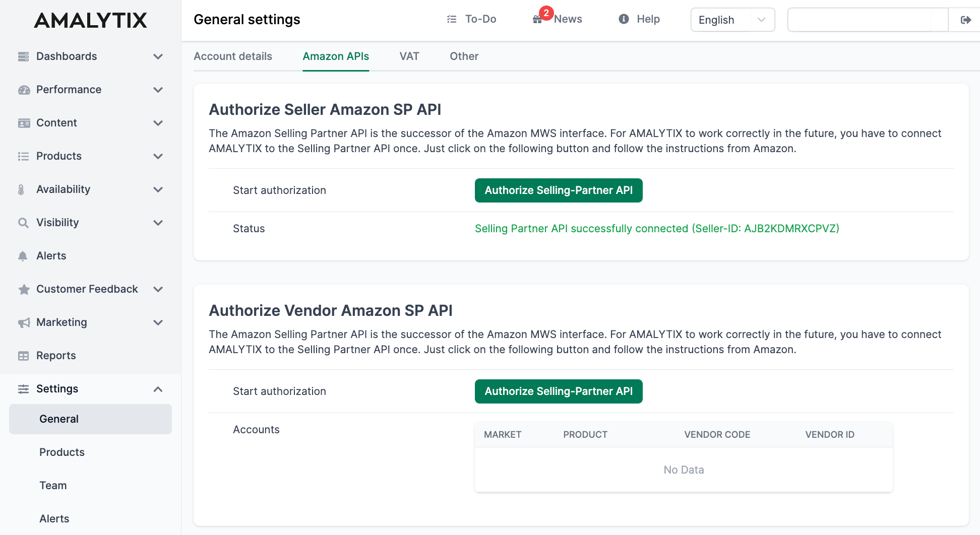Click the Alerts bell icon
The image size is (980, 535).
pos(23,255)
